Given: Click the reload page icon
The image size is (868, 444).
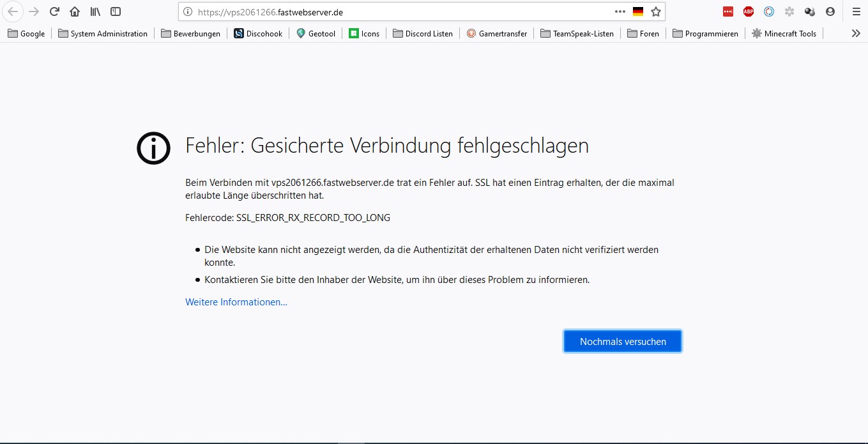Looking at the screenshot, I should (54, 11).
